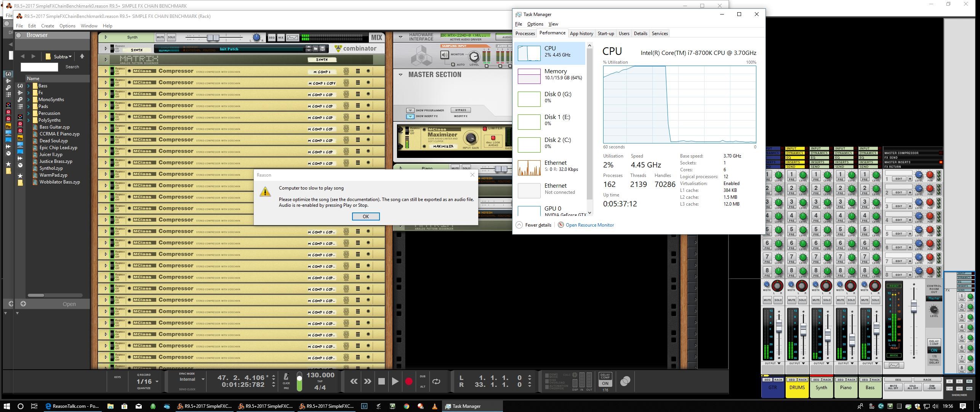This screenshot has width=980, height=412.
Task: Open the Create menu in Reason rack window
Action: coord(48,26)
